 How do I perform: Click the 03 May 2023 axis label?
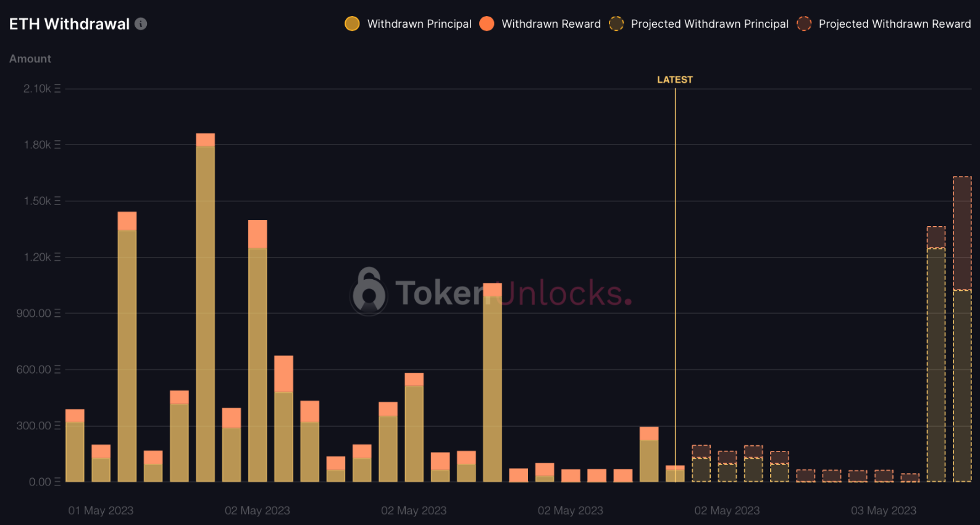(884, 511)
